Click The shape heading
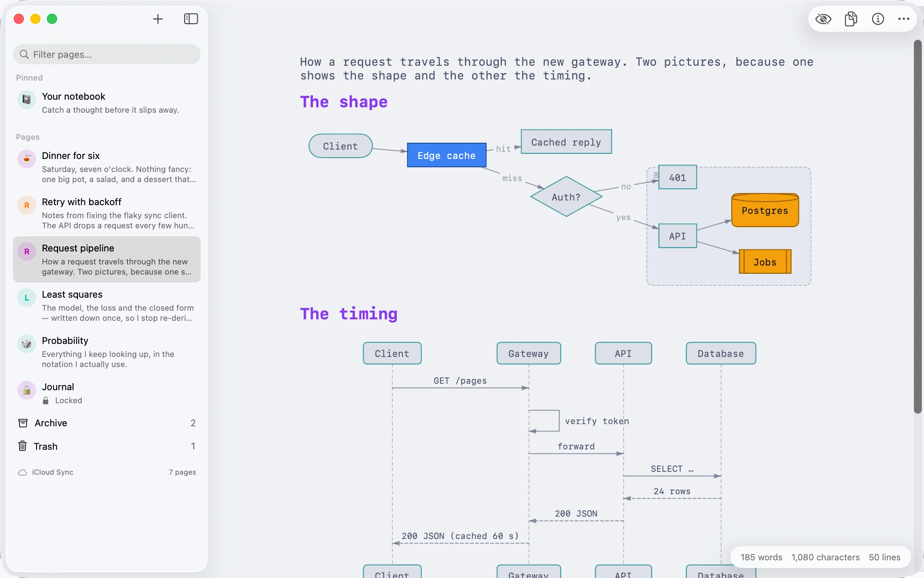The image size is (924, 578). pyautogui.click(x=344, y=102)
